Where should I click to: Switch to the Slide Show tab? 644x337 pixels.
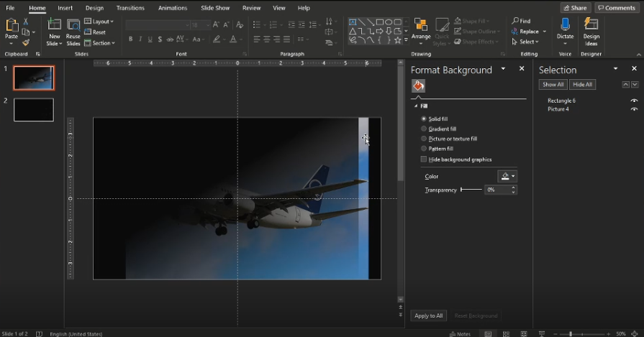(x=215, y=8)
